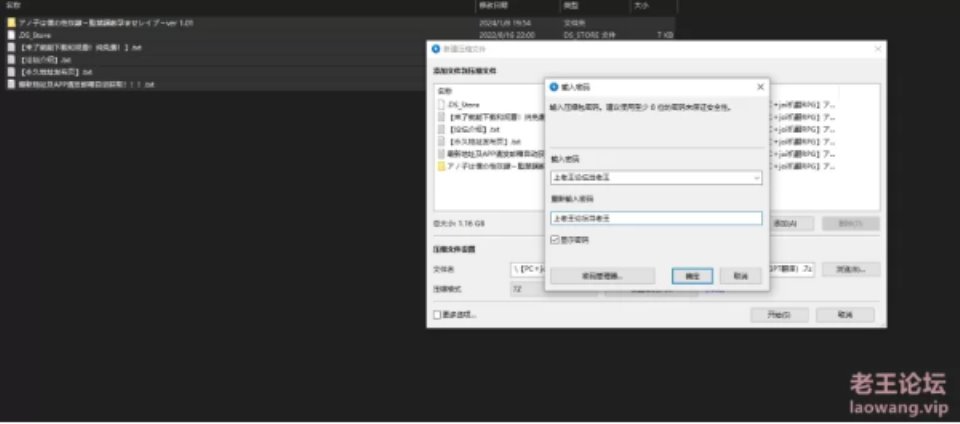Click the .DS_Store file icon in Explorer

pyautogui.click(x=11, y=35)
